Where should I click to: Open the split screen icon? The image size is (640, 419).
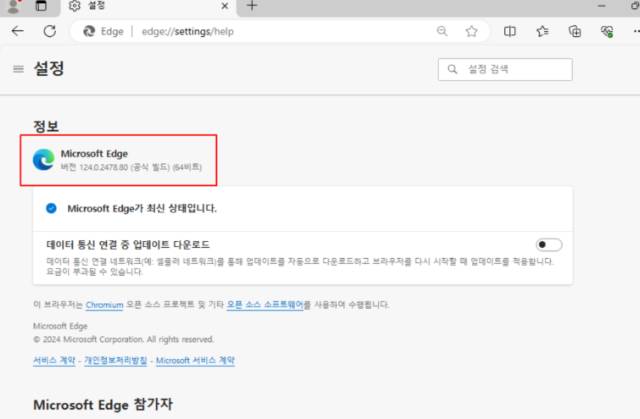[x=510, y=31]
